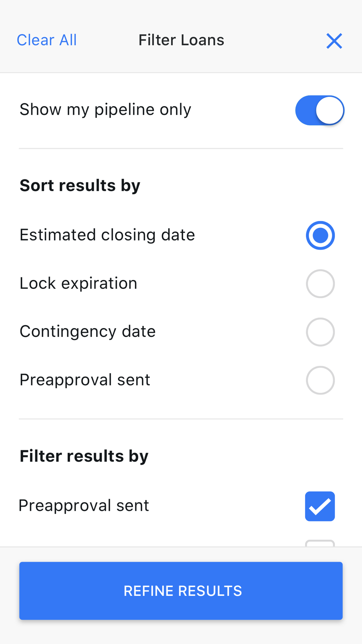Viewport: 362px width, 644px height.
Task: Close the Filter Loans panel
Action: tap(334, 41)
